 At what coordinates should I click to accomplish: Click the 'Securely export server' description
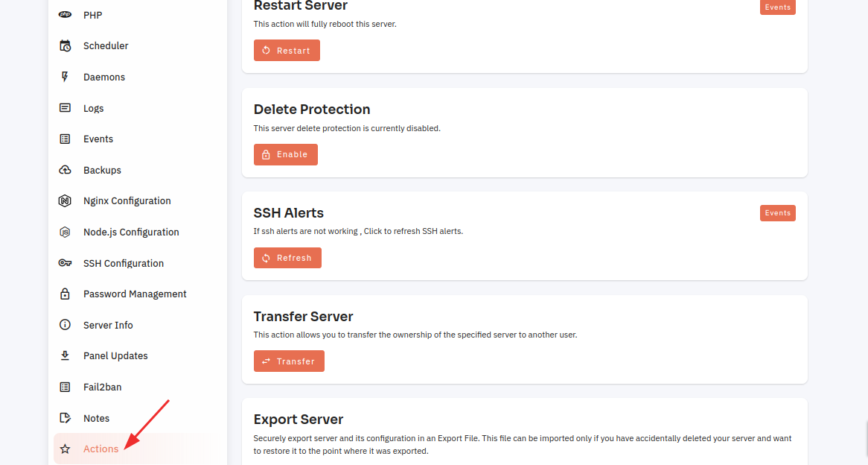[x=523, y=444]
